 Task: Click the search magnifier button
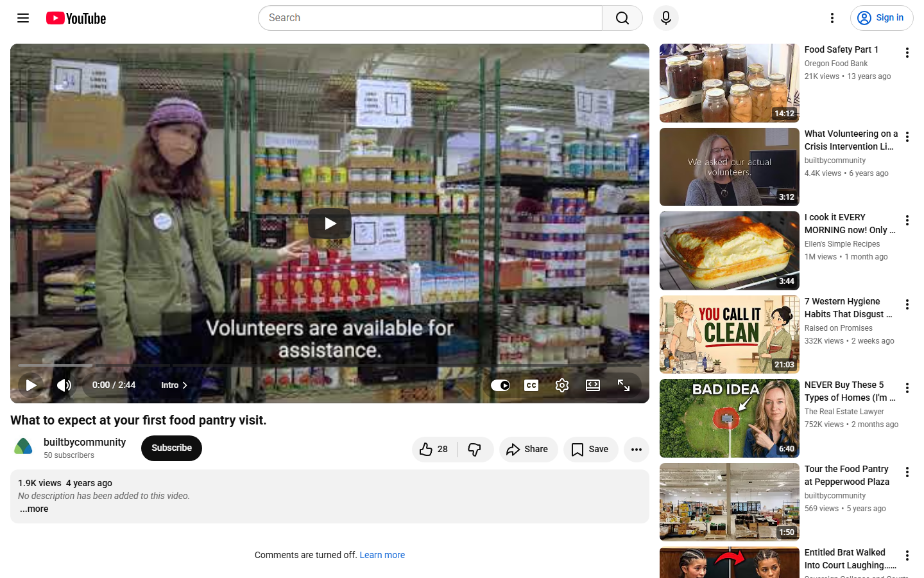pos(622,18)
